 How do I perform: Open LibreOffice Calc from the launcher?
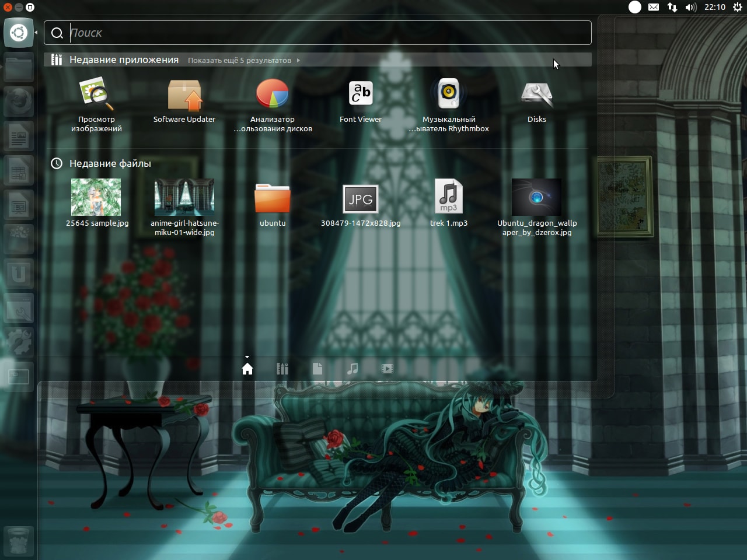tap(19, 171)
